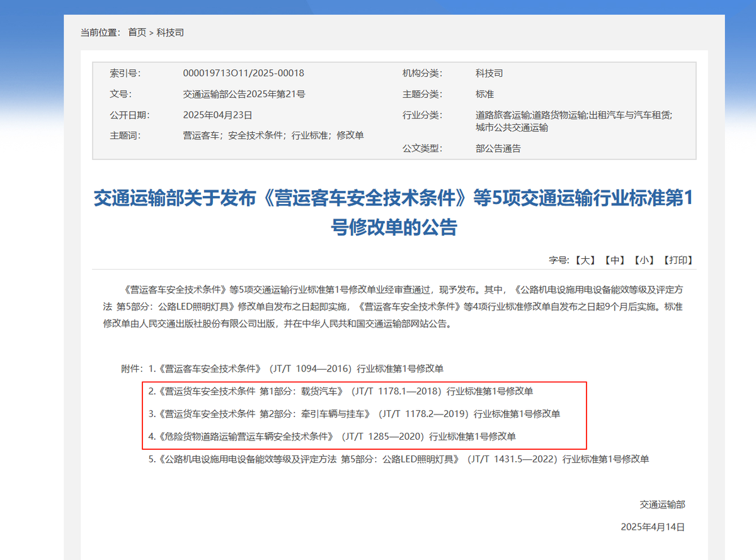Open the 科技司 breadcrumb link
This screenshot has height=560, width=756.
point(170,32)
